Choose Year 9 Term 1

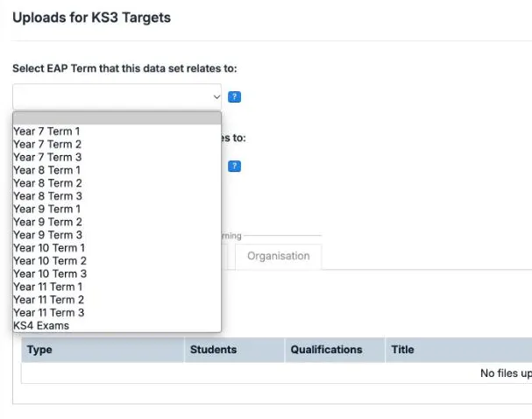click(x=117, y=209)
